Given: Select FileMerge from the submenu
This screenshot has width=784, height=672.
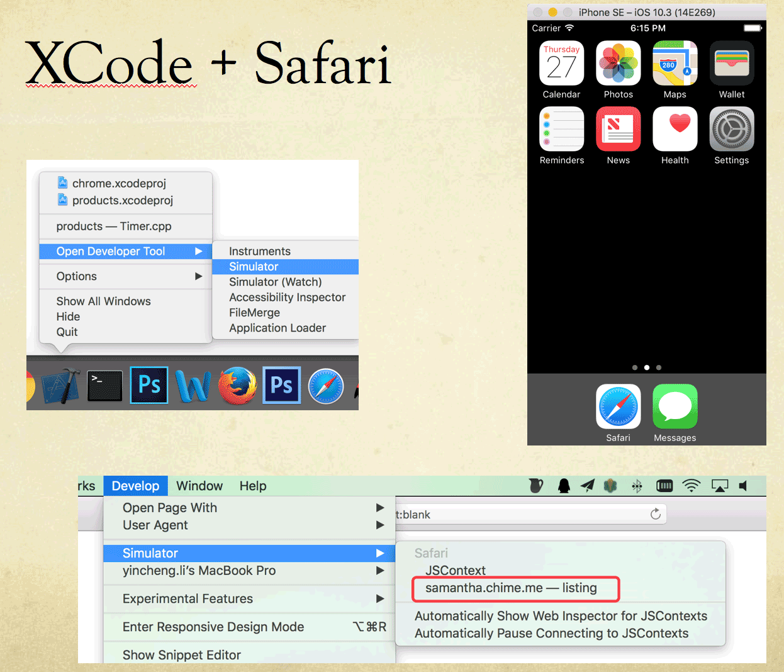Looking at the screenshot, I should coord(286,313).
